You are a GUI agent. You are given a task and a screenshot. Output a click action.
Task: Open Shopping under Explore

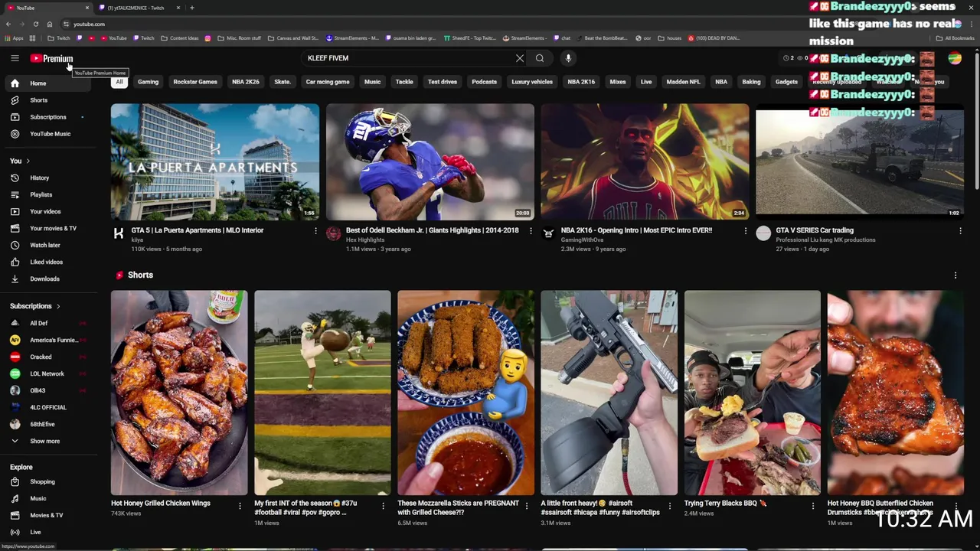coord(49,481)
